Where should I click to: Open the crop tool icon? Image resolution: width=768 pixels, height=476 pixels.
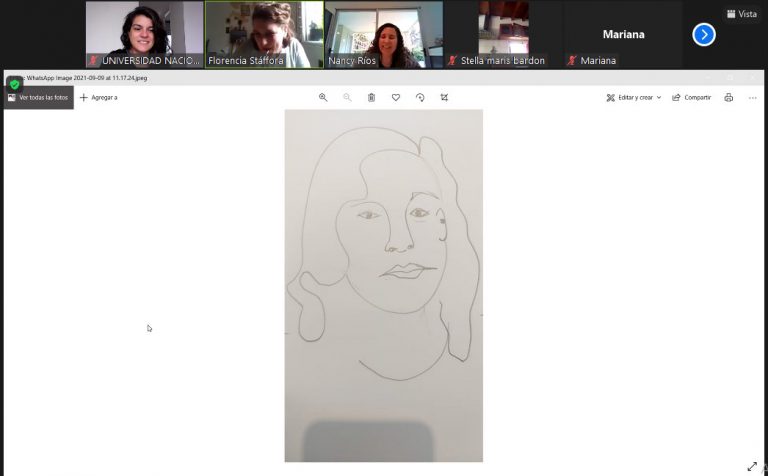click(x=444, y=97)
